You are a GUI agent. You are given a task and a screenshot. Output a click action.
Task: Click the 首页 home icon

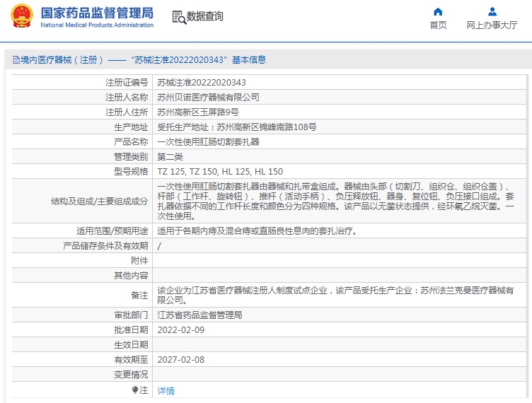click(438, 12)
